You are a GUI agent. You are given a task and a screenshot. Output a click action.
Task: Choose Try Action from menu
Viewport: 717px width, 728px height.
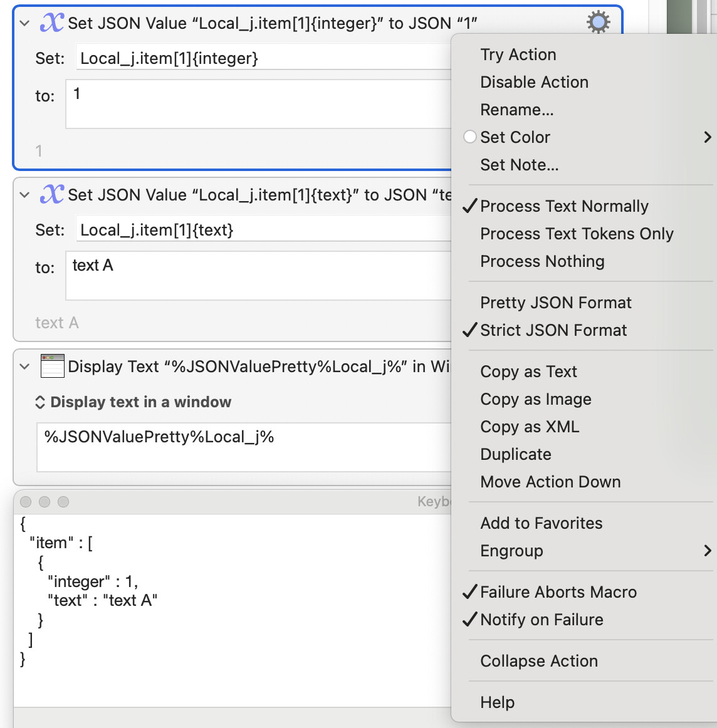[518, 55]
